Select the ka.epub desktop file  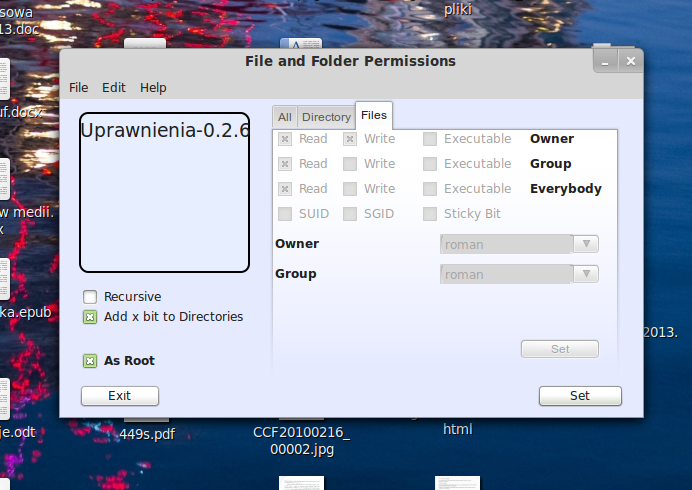(26, 312)
